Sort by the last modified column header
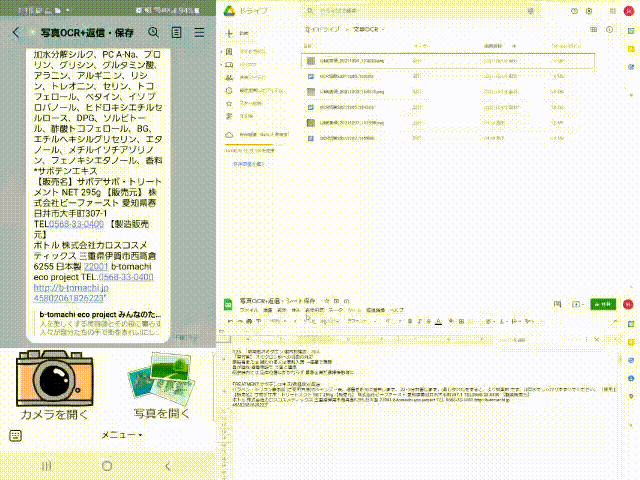This screenshot has width=640, height=480. 493,46
